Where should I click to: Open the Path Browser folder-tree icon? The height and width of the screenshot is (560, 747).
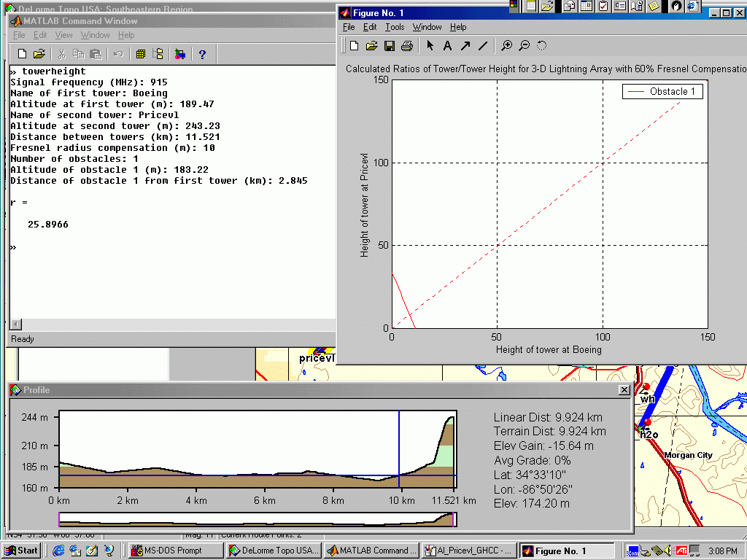(158, 54)
